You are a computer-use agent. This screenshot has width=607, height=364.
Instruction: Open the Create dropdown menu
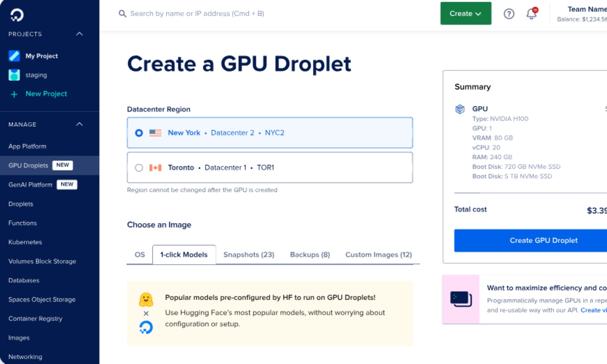pos(465,14)
